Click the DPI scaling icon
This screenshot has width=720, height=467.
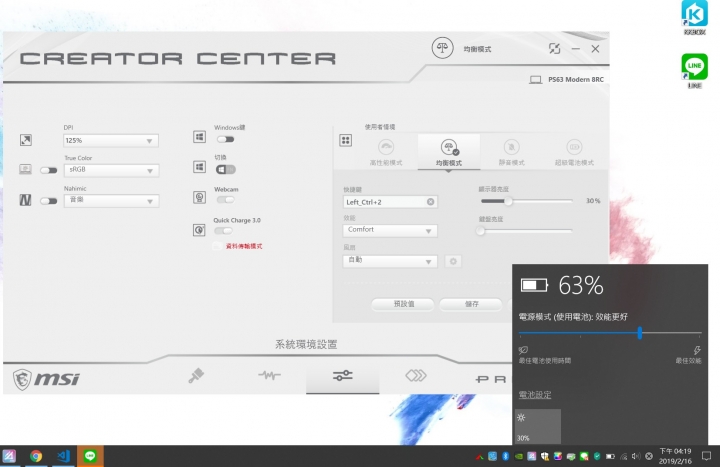click(26, 140)
